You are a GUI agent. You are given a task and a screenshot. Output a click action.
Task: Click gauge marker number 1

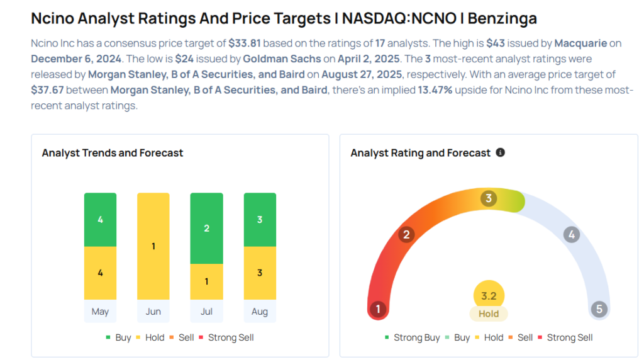coord(378,309)
